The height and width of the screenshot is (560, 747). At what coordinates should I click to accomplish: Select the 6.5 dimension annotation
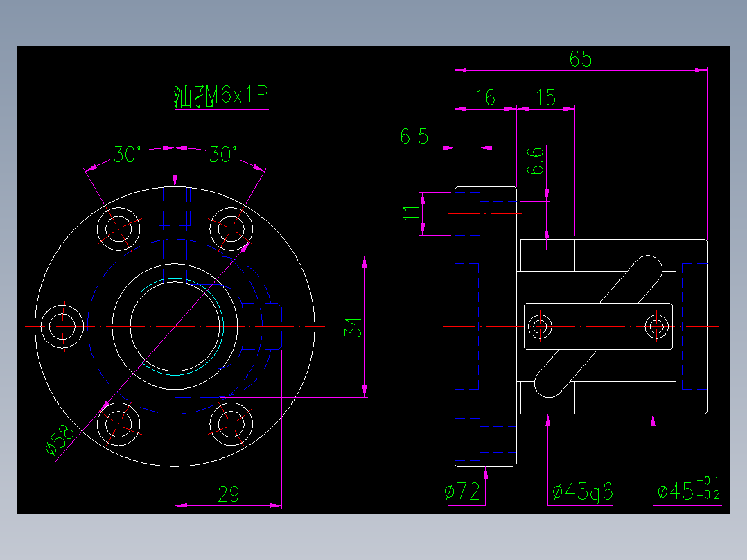pyautogui.click(x=416, y=137)
